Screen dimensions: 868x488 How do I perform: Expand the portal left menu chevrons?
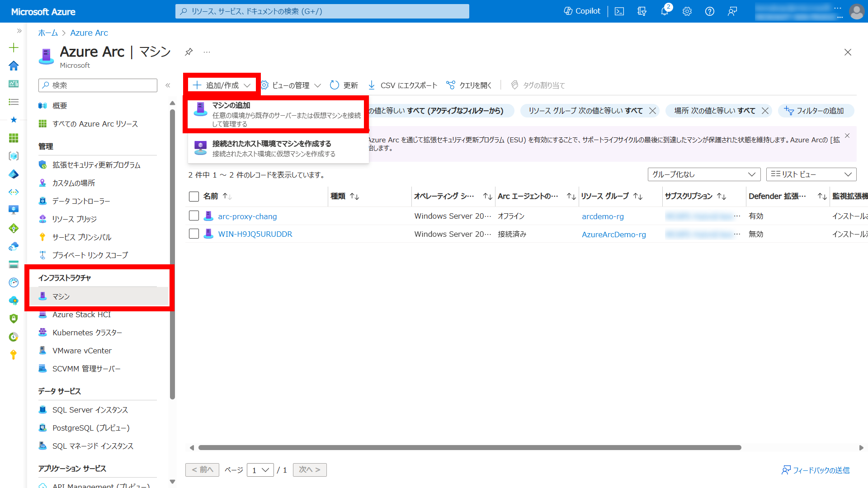pos(19,31)
